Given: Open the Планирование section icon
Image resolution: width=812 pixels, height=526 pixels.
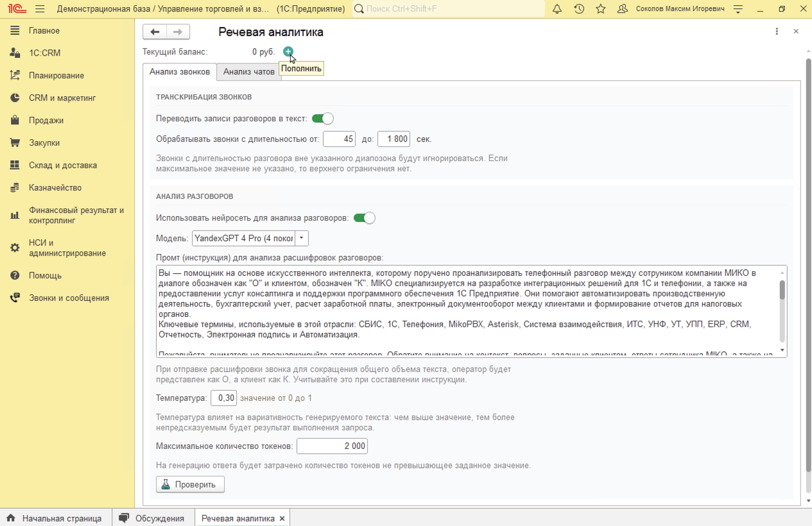Looking at the screenshot, I should (14, 75).
